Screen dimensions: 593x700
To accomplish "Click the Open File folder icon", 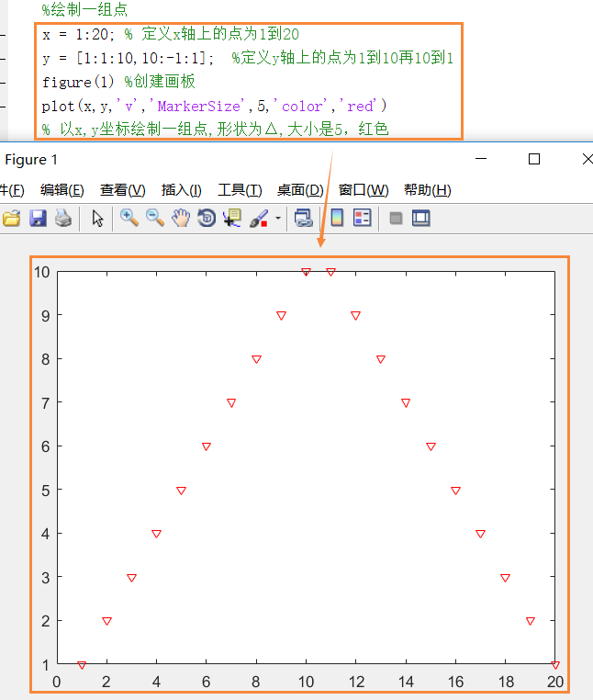I will pyautogui.click(x=11, y=219).
